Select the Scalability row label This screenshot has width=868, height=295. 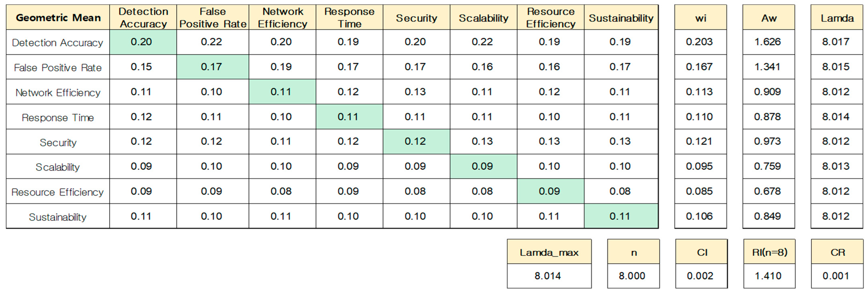(x=58, y=167)
